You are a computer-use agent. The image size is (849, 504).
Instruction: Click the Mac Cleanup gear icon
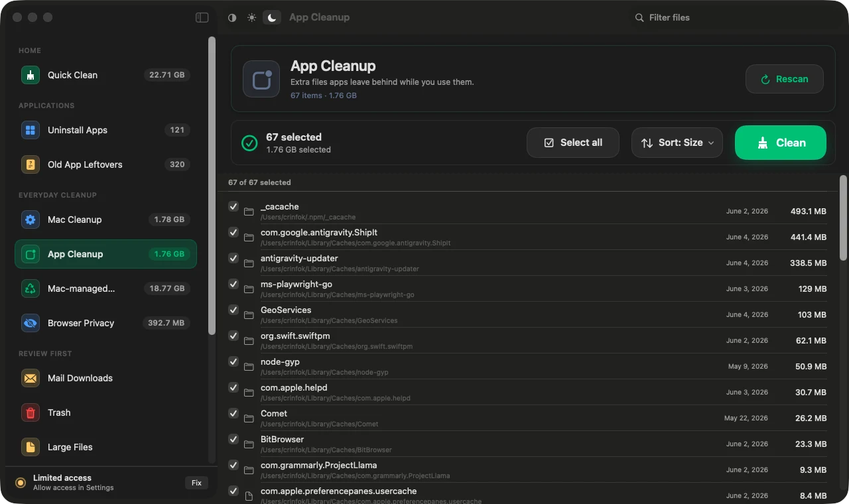(31, 220)
